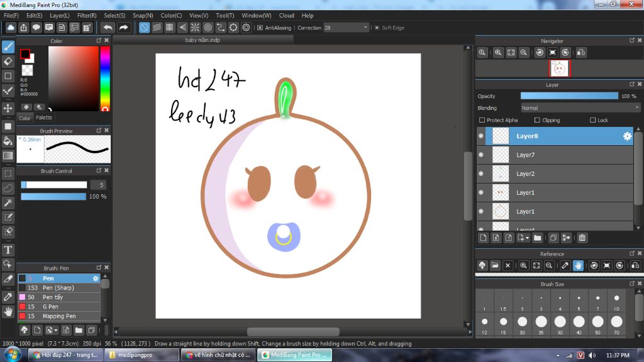Select the Dot tool below eraser
Viewport: 644px width, 362px height.
coord(8,76)
